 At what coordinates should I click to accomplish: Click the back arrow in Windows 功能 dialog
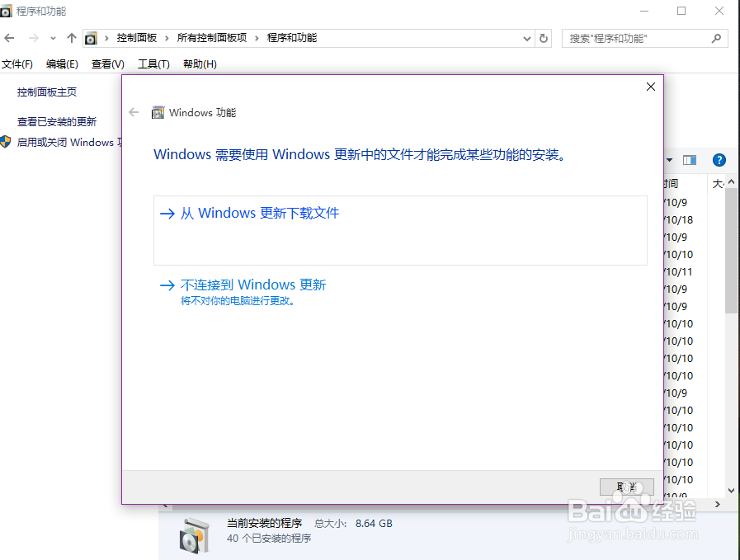click(134, 112)
